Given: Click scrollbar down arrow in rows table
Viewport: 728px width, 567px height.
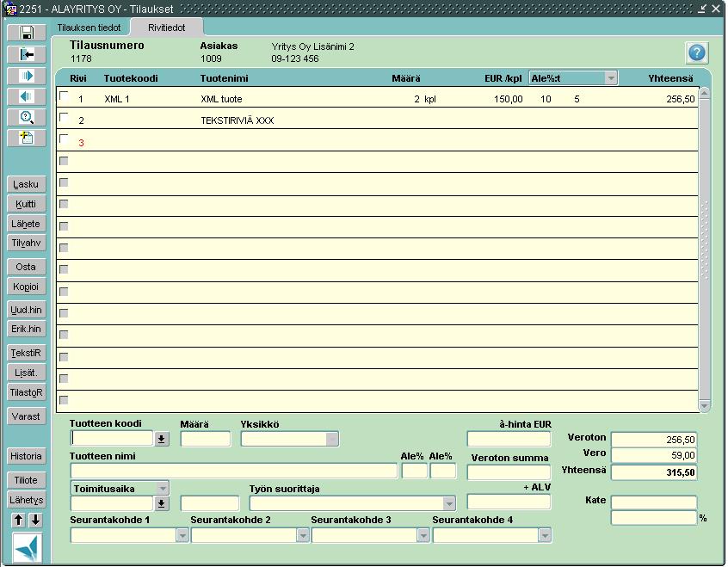Looking at the screenshot, I should pyautogui.click(x=704, y=406).
